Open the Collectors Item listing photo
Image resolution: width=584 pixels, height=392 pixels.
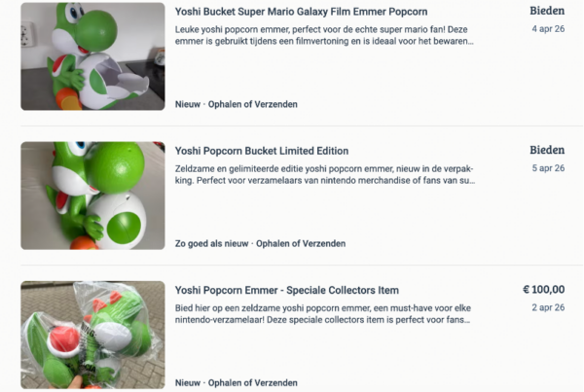click(x=92, y=335)
